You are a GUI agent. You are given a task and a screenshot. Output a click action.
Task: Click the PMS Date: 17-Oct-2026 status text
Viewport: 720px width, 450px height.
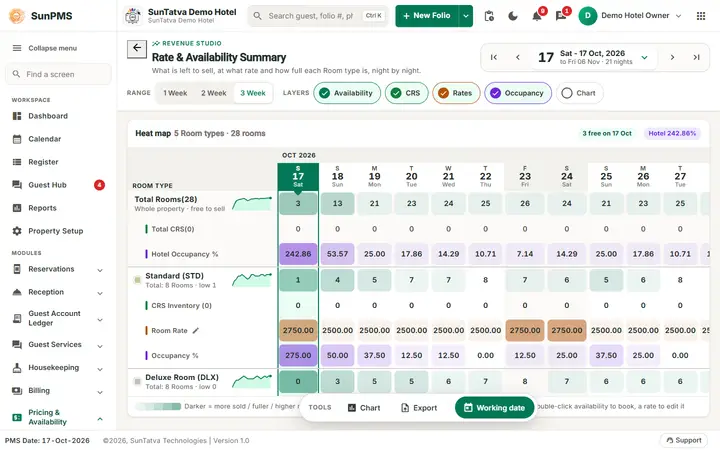coord(47,441)
